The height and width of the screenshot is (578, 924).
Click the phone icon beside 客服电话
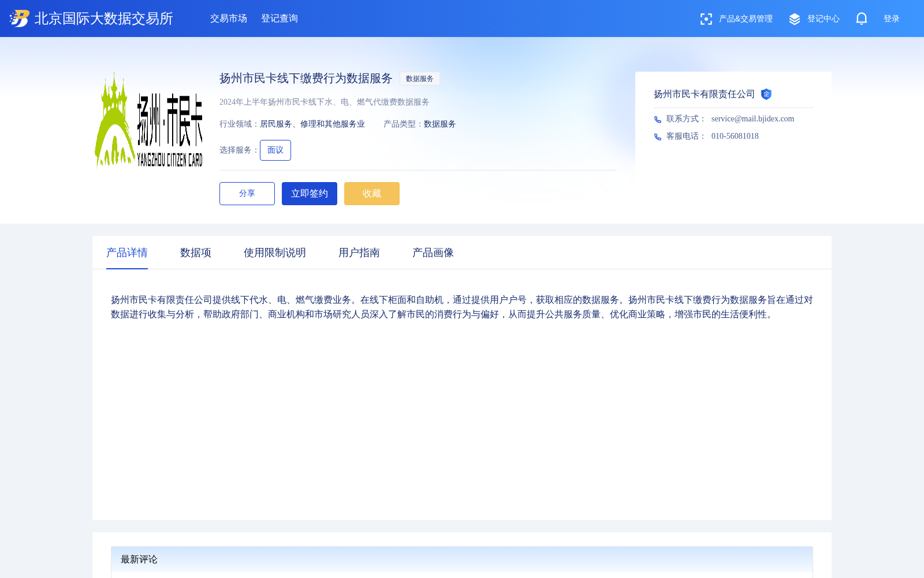658,136
